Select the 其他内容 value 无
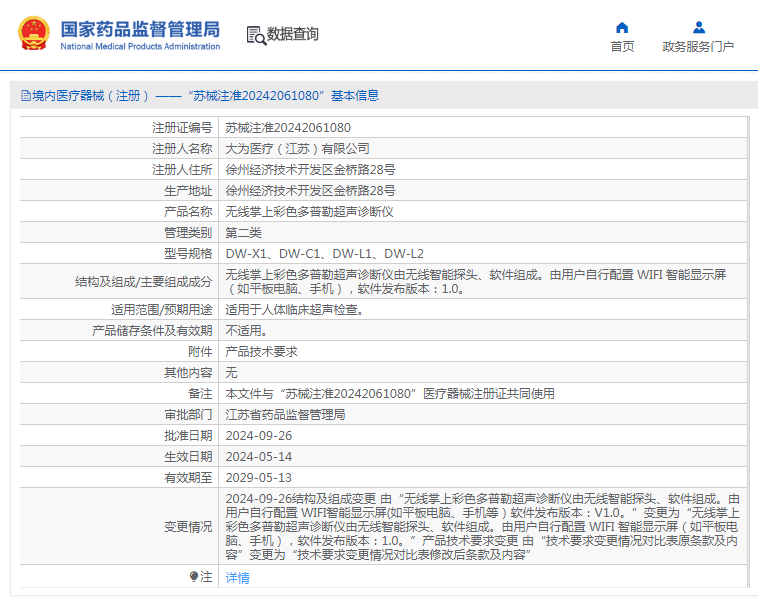Image resolution: width=758 pixels, height=601 pixels. point(231,373)
